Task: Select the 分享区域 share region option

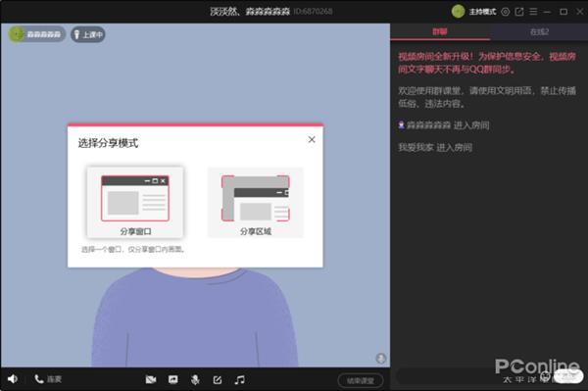Action: (256, 202)
